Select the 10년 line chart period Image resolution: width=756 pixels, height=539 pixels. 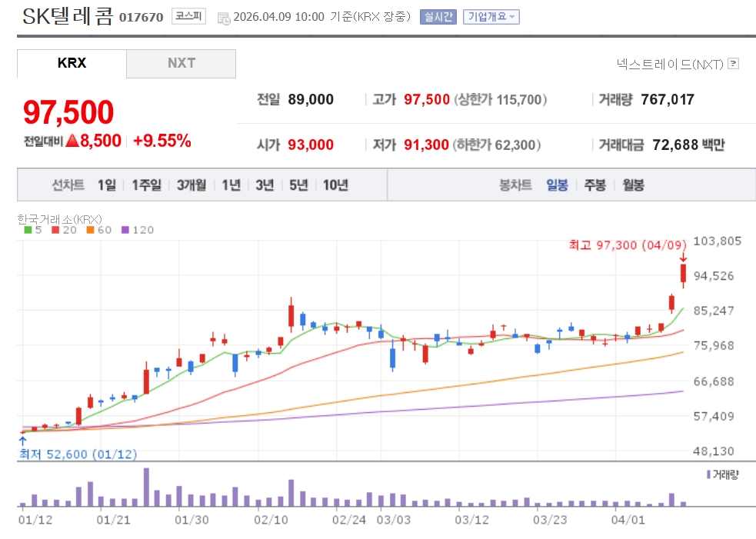335,185
